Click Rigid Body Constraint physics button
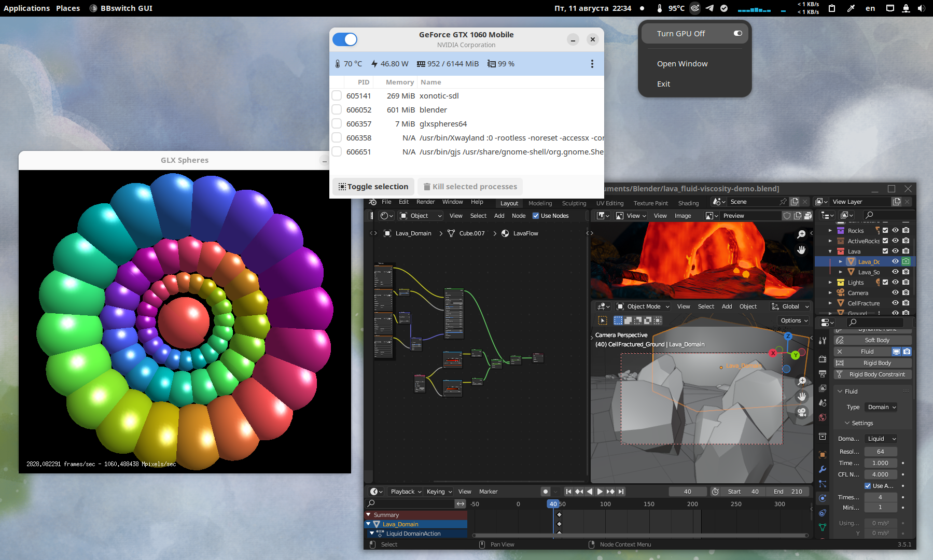The image size is (933, 560). click(873, 374)
